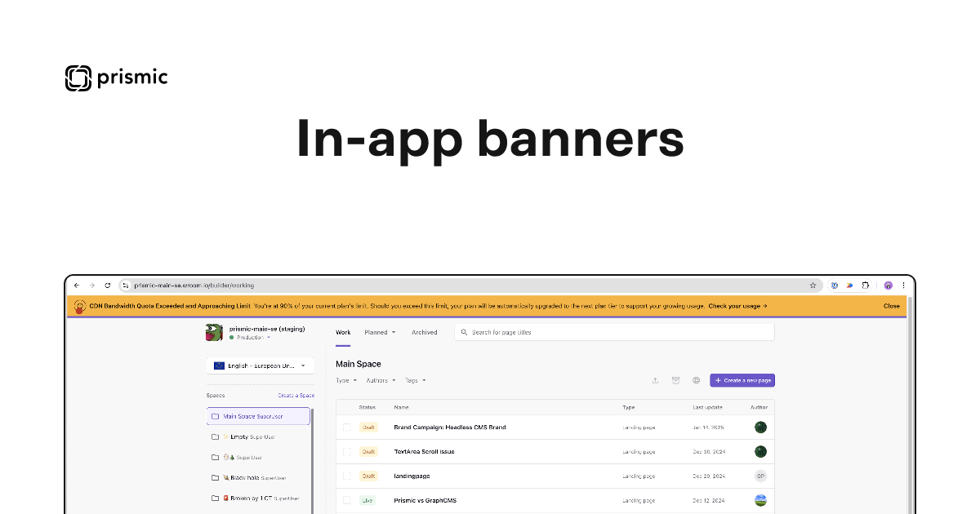The image size is (980, 514).
Task: Check the checkbox next to landingpage
Action: click(346, 476)
